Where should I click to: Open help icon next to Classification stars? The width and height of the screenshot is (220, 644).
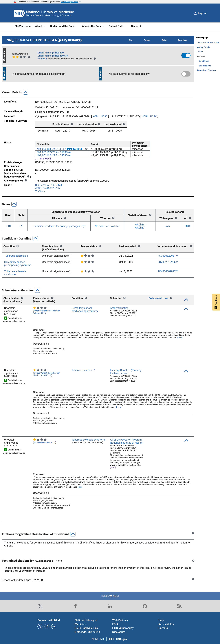[x=29, y=57]
